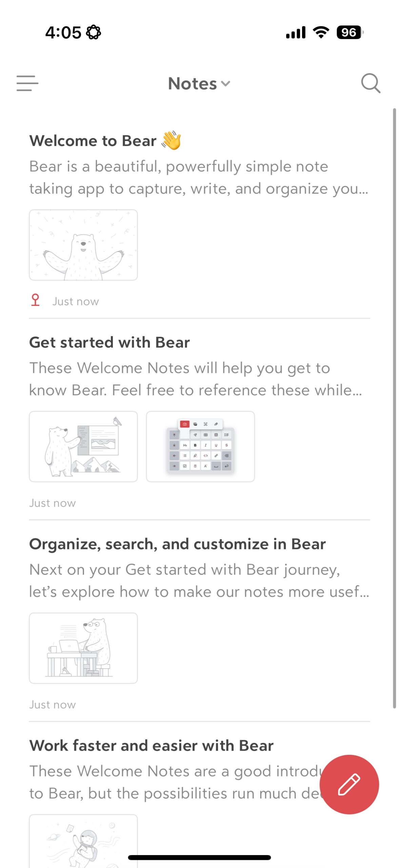Open the sidebar menu icon
This screenshot has width=399, height=868.
point(27,83)
